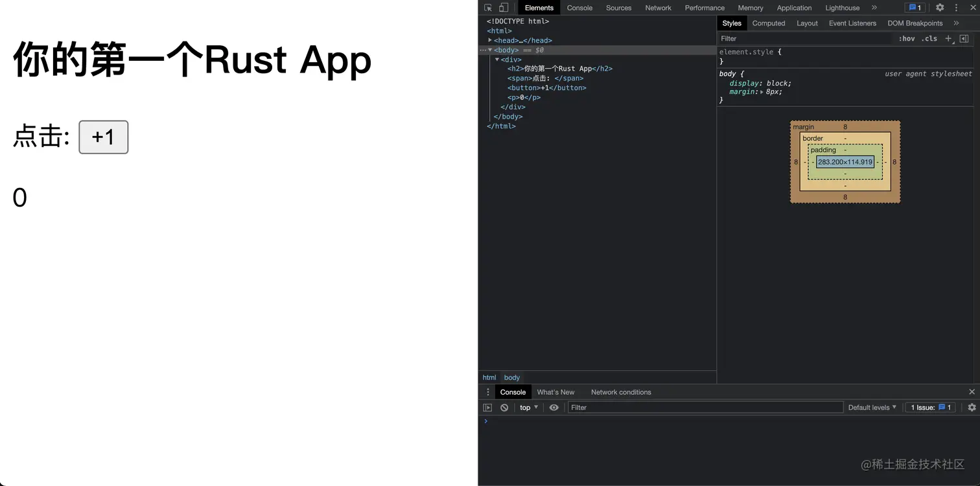Select html in the breadcrumb bar
The height and width of the screenshot is (486, 980).
[x=489, y=377]
